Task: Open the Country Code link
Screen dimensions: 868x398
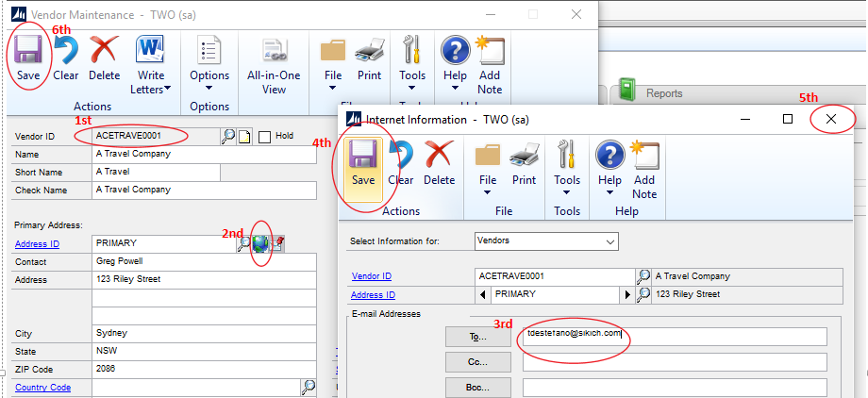Action: pyautogui.click(x=42, y=387)
